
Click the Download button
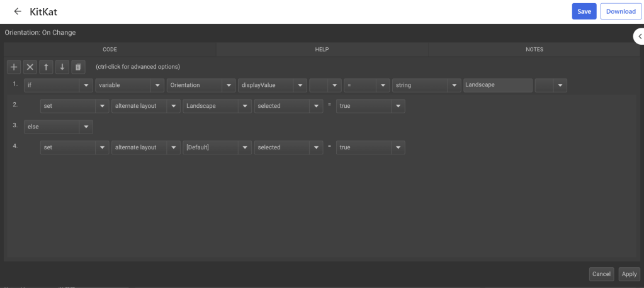620,11
